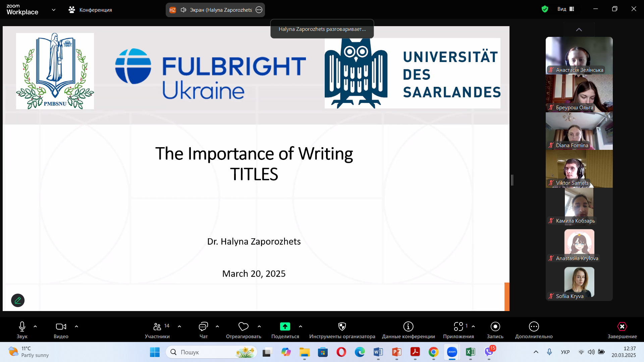Open the Приложения apps panel
The image size is (644, 362).
click(x=458, y=330)
